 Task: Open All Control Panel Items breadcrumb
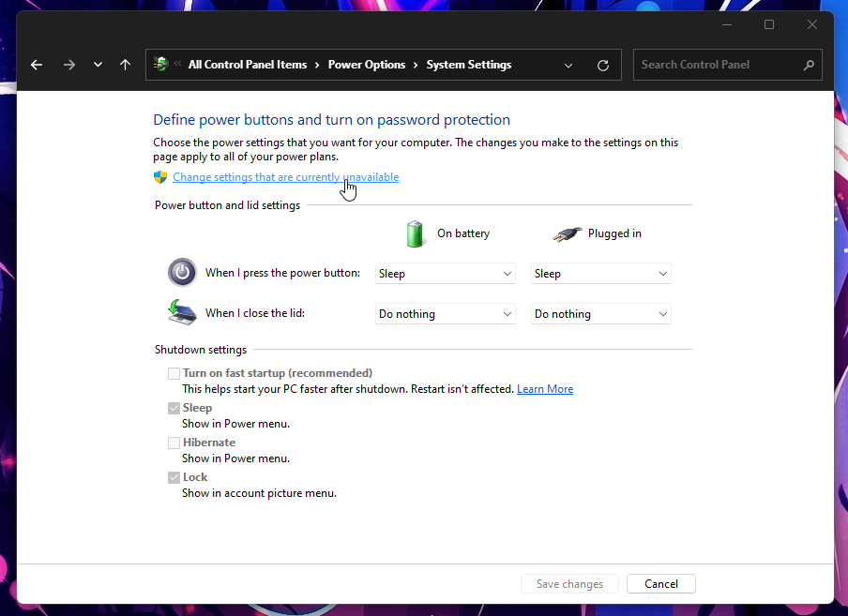click(x=248, y=65)
